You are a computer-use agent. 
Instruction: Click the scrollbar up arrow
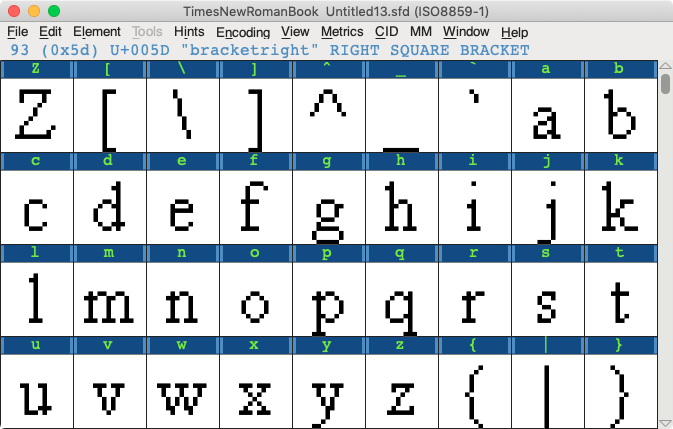[665, 66]
